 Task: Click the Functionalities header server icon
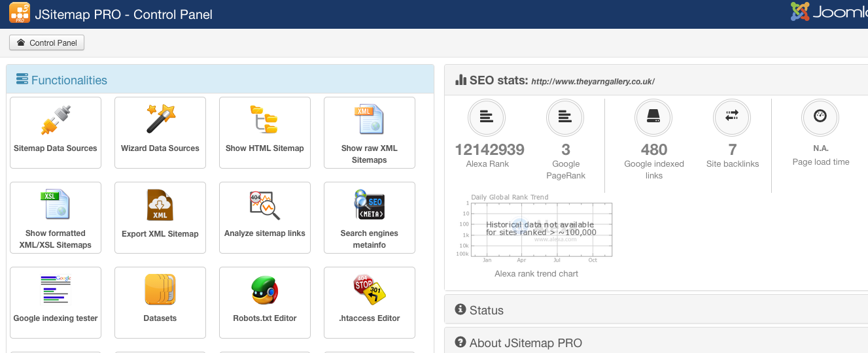pyautogui.click(x=22, y=80)
